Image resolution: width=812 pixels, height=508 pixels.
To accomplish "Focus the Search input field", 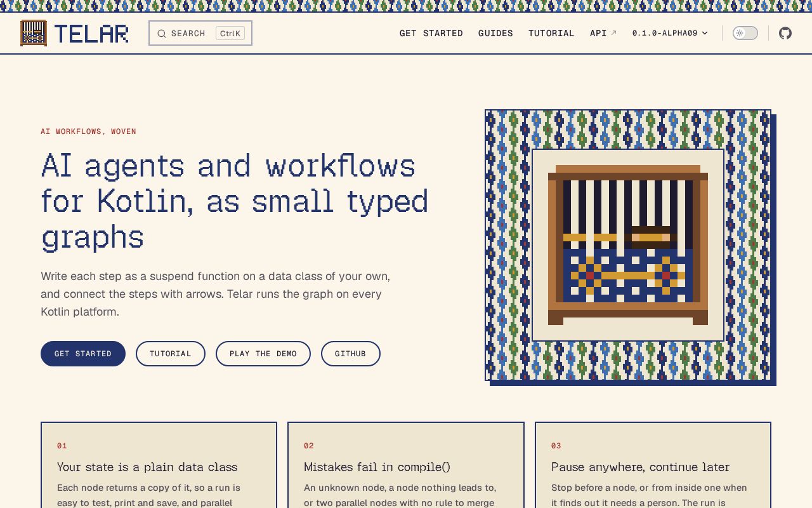I will coord(200,33).
